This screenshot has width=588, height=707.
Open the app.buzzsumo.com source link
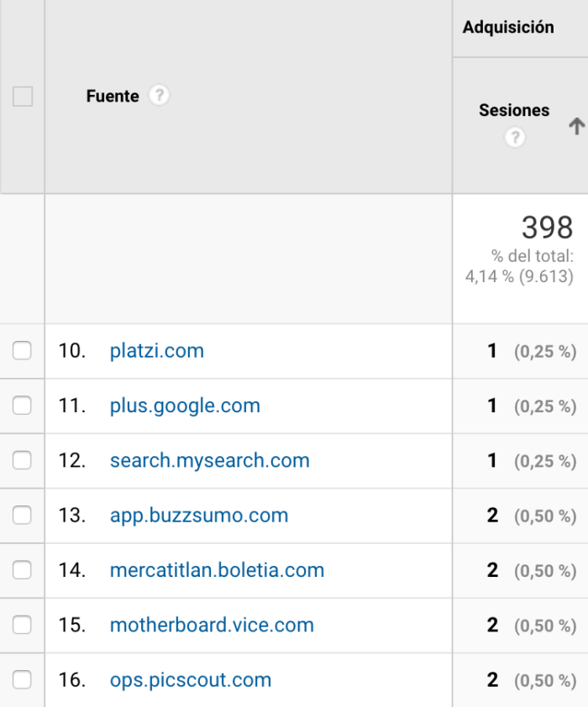199,516
